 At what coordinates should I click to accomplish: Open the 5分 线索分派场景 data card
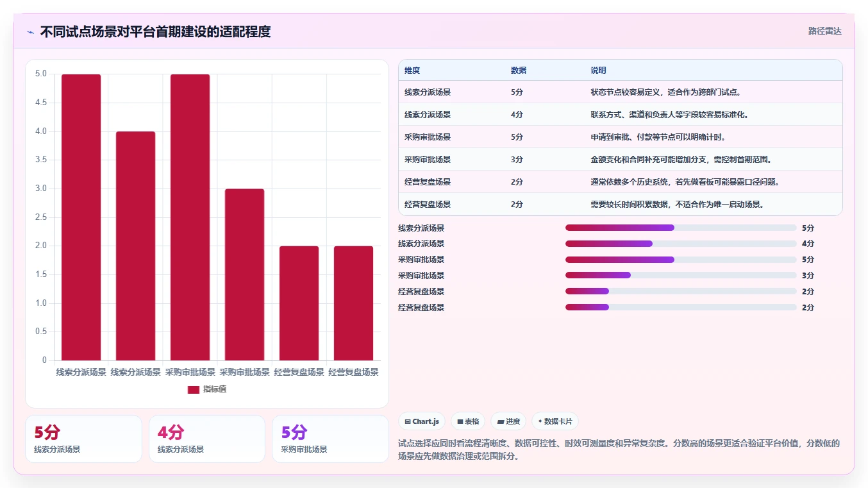click(83, 439)
